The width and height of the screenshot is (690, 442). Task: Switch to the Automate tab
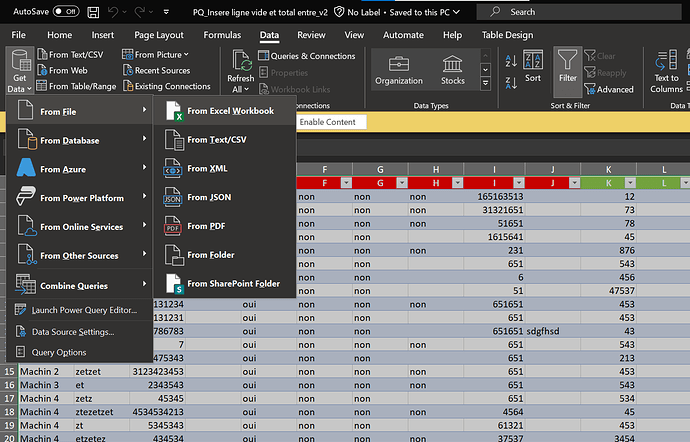pos(403,35)
